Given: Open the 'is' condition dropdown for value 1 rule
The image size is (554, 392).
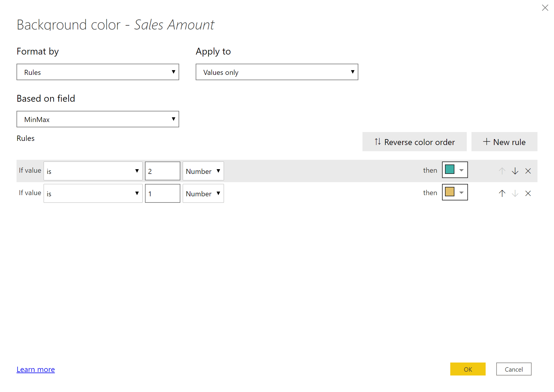Looking at the screenshot, I should [93, 193].
